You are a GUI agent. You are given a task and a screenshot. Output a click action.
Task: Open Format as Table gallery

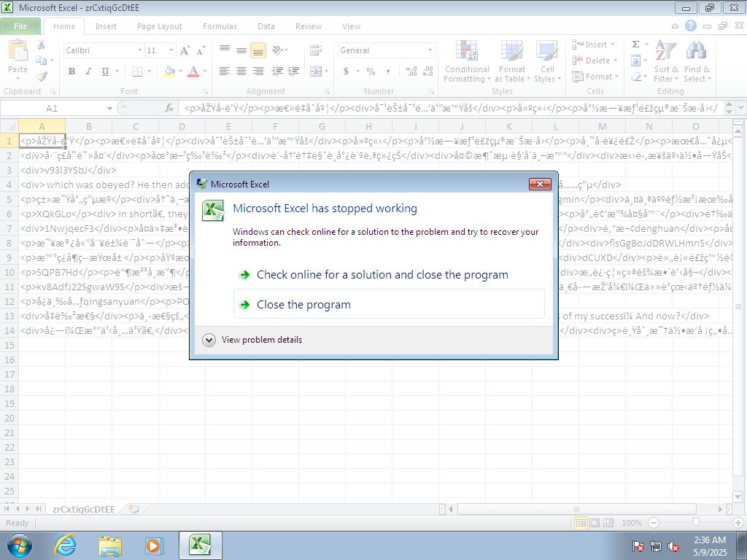[x=511, y=61]
